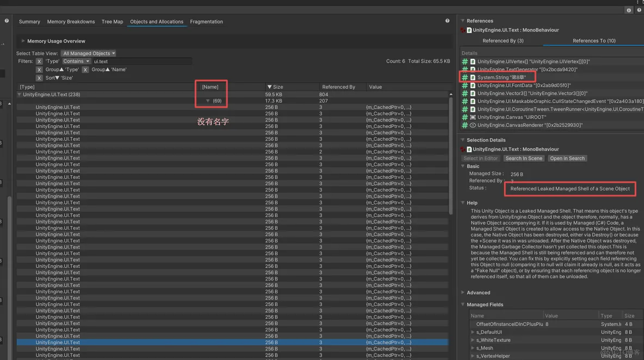Click the Referenced By column header
The height and width of the screenshot is (360, 644).
(x=342, y=87)
